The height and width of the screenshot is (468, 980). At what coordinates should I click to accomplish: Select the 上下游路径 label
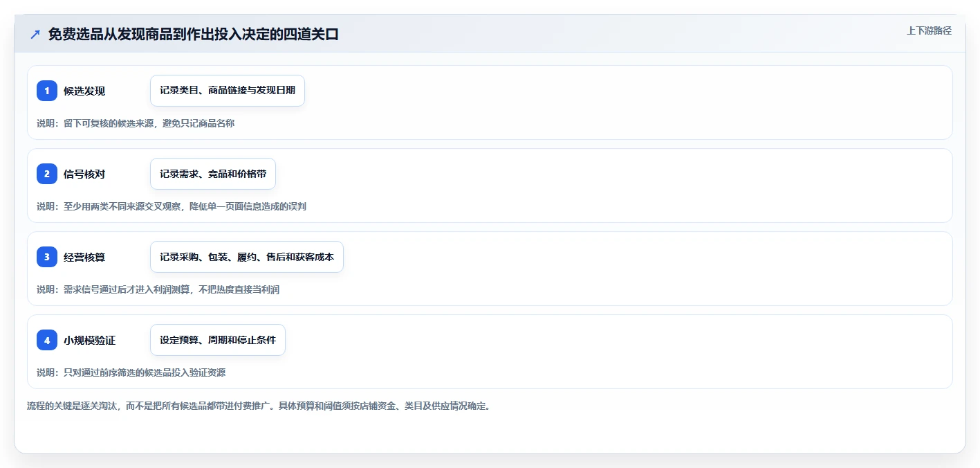point(929,30)
